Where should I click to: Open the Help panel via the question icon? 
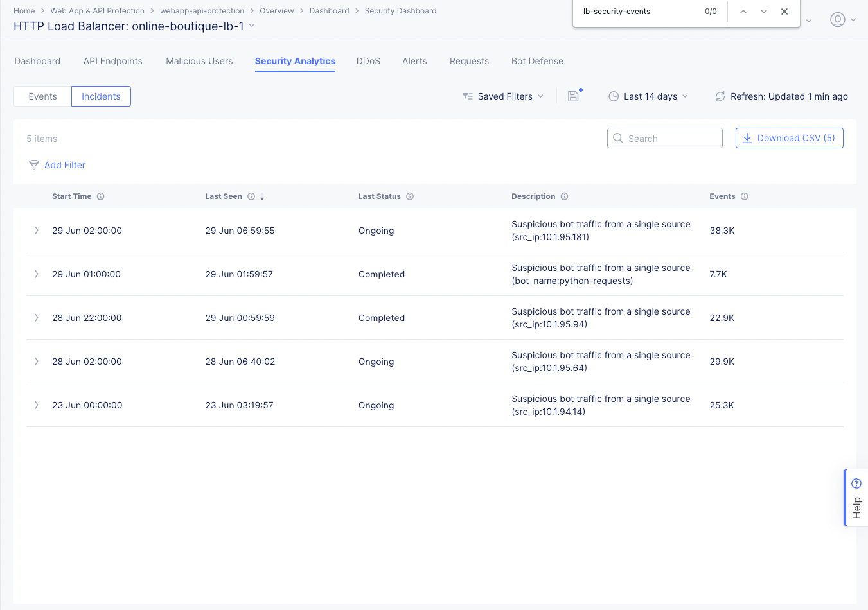pyautogui.click(x=856, y=482)
